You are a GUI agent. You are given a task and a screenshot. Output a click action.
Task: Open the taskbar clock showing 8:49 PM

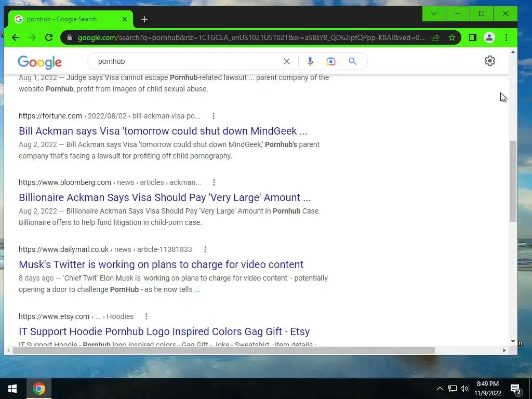pos(487,389)
